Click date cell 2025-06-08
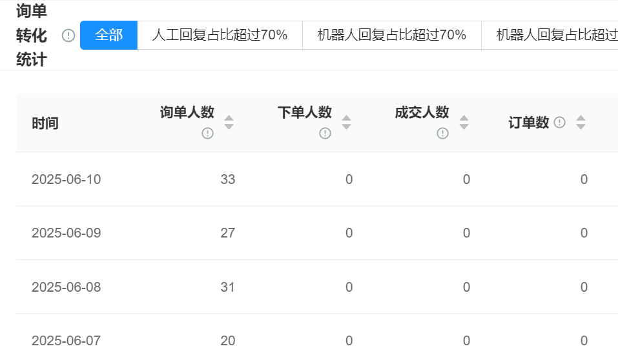Image resolution: width=618 pixels, height=364 pixels. click(x=67, y=287)
